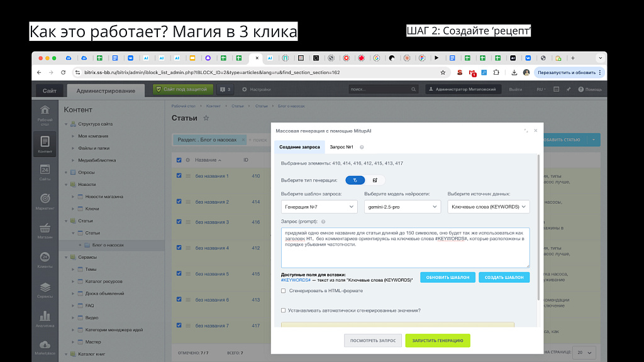Open the gemini-2.5-pro model dropdown
This screenshot has width=644, height=362.
tap(402, 207)
